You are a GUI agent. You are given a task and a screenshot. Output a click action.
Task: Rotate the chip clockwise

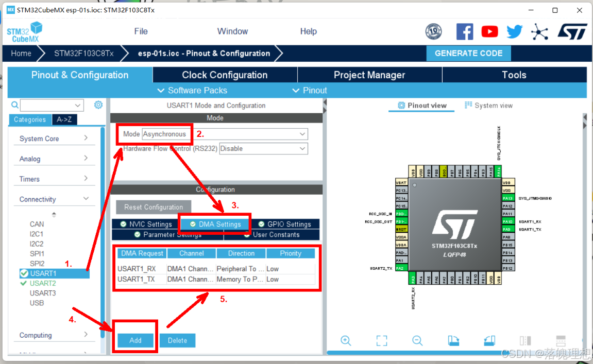[x=453, y=340]
